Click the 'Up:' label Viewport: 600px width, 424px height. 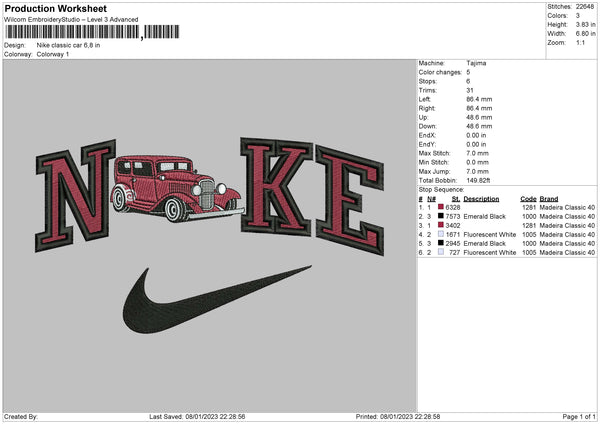pos(423,117)
